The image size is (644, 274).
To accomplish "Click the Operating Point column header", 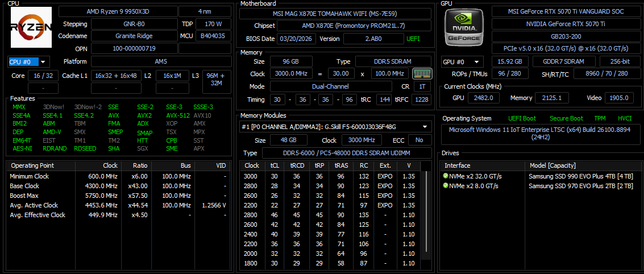I will point(41,165).
